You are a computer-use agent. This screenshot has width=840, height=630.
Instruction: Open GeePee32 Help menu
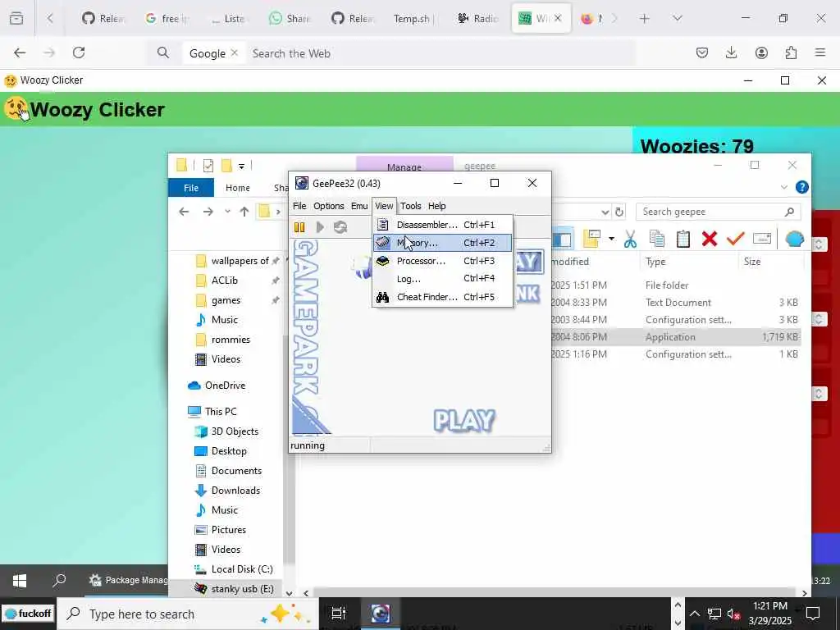[436, 206]
